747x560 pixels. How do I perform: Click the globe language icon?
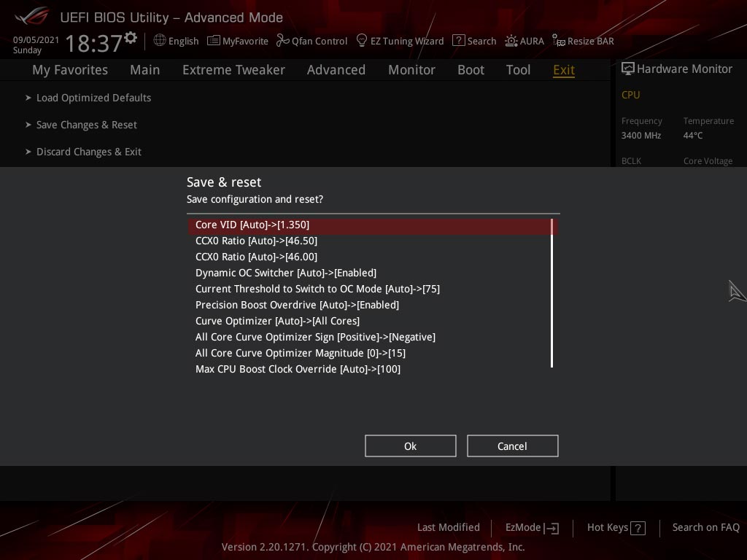pyautogui.click(x=160, y=41)
